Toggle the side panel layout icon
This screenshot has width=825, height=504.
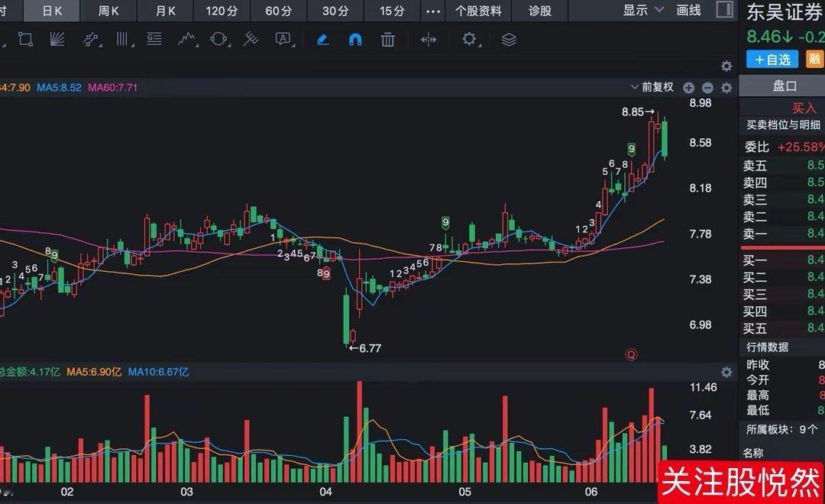(x=725, y=9)
